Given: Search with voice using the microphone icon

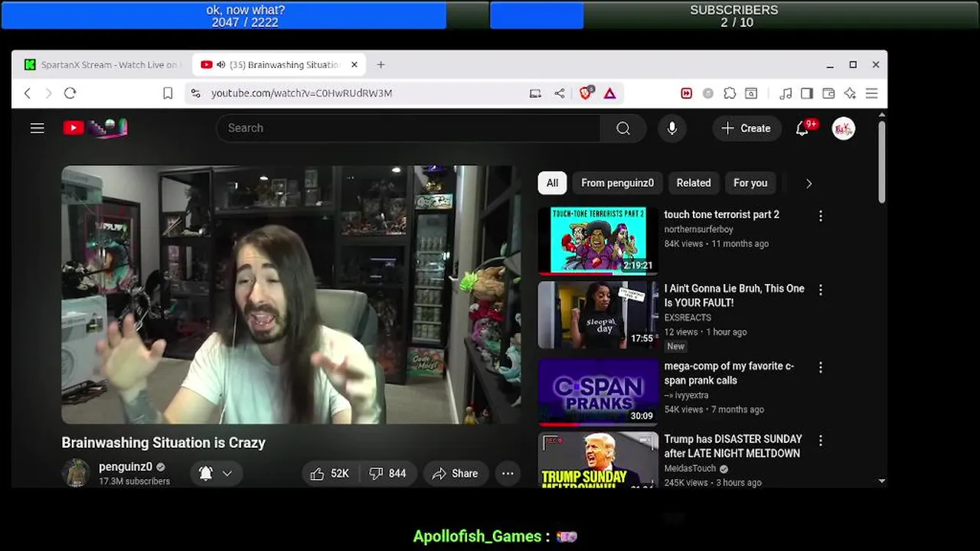Looking at the screenshot, I should click(x=671, y=129).
